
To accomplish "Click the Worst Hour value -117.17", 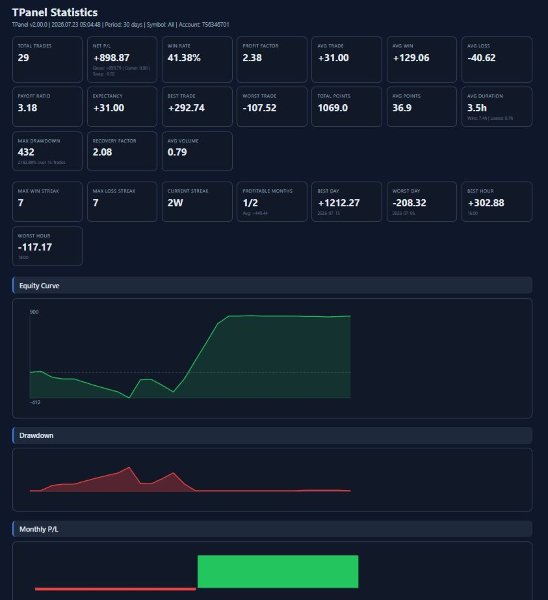I will [x=35, y=248].
